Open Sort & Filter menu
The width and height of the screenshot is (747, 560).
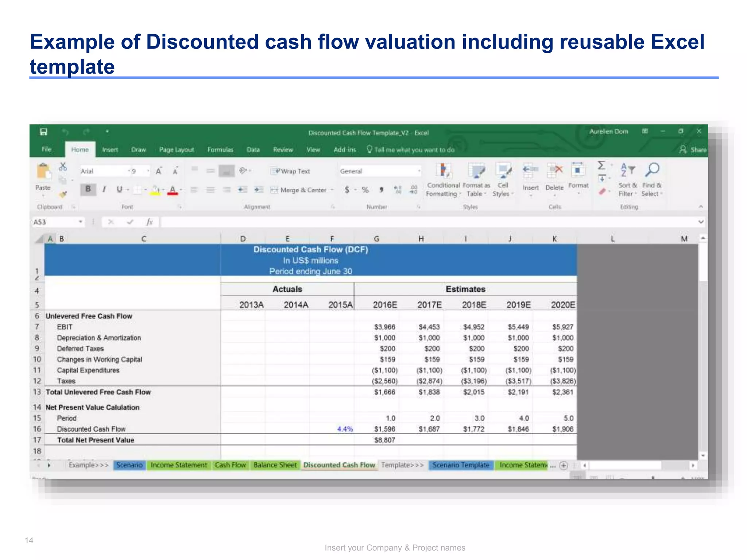coord(628,180)
